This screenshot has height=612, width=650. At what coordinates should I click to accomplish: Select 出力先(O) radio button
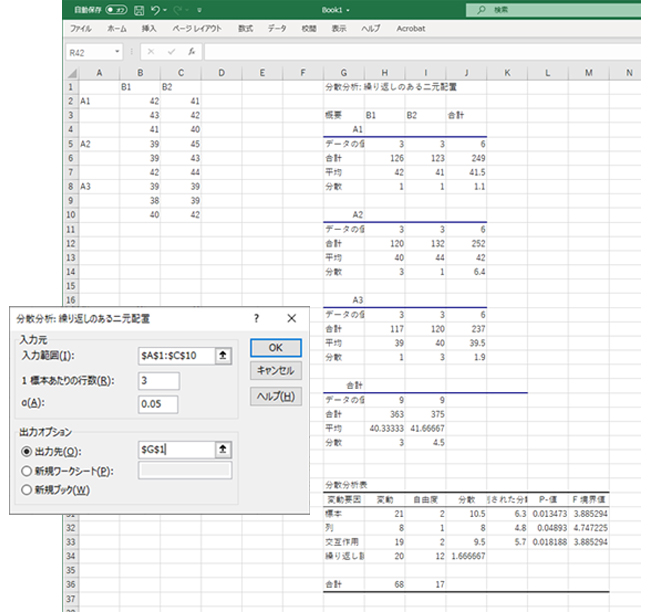(27, 451)
